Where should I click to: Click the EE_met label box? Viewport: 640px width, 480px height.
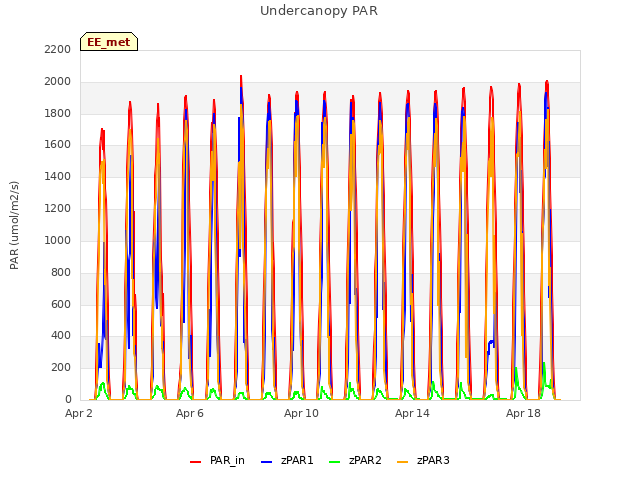point(109,42)
